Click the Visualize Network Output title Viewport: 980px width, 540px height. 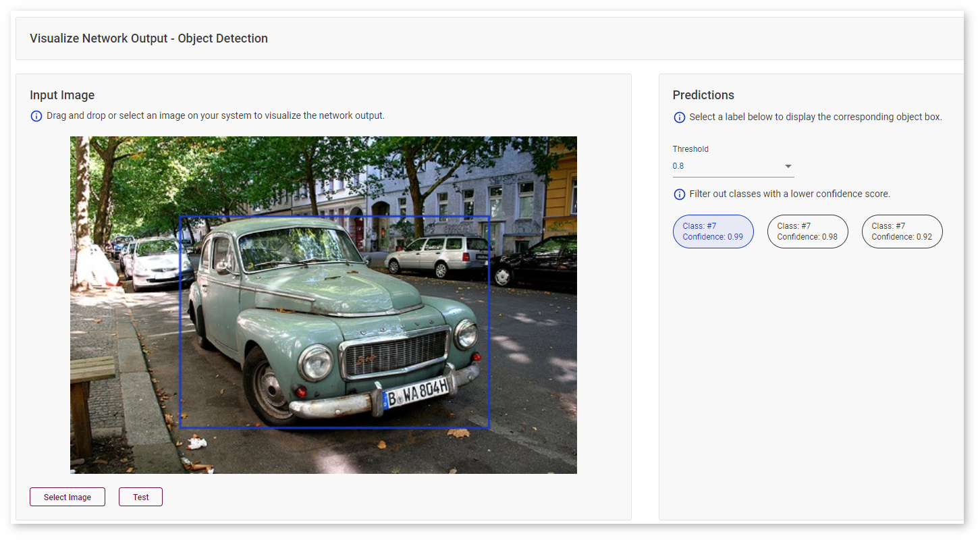(148, 38)
